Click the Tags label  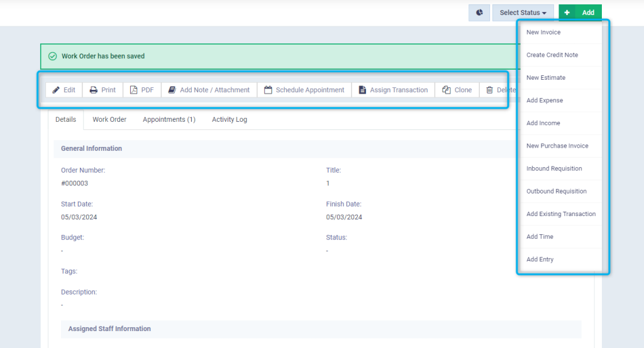pos(69,271)
